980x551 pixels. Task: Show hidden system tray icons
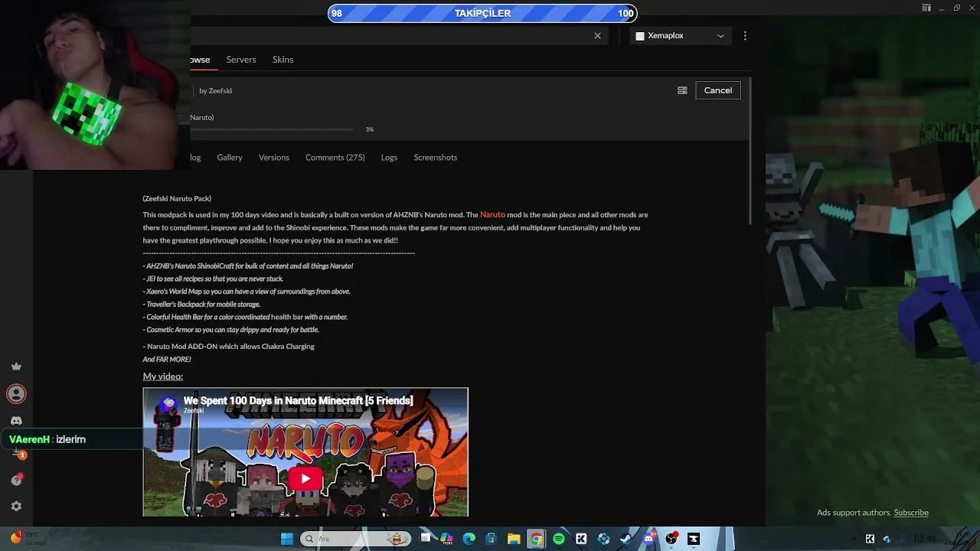pos(854,539)
